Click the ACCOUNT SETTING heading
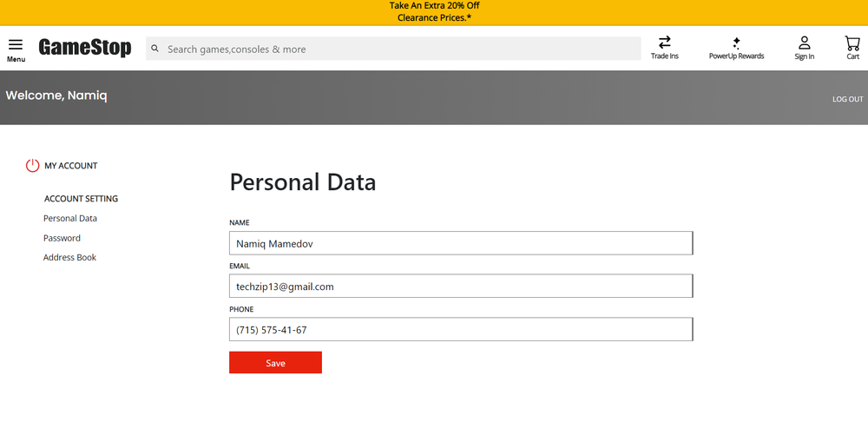 click(x=81, y=199)
